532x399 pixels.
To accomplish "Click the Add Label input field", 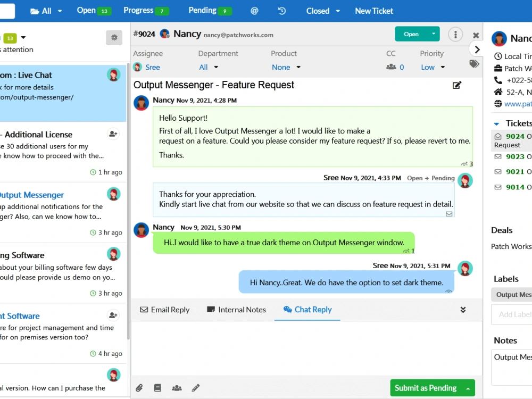I will coord(512,314).
